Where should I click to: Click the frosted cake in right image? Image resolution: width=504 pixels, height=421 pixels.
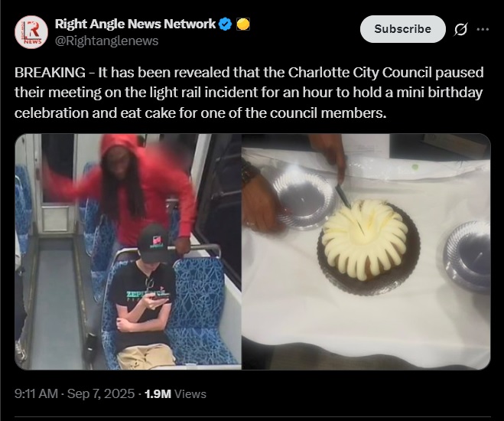click(x=365, y=240)
